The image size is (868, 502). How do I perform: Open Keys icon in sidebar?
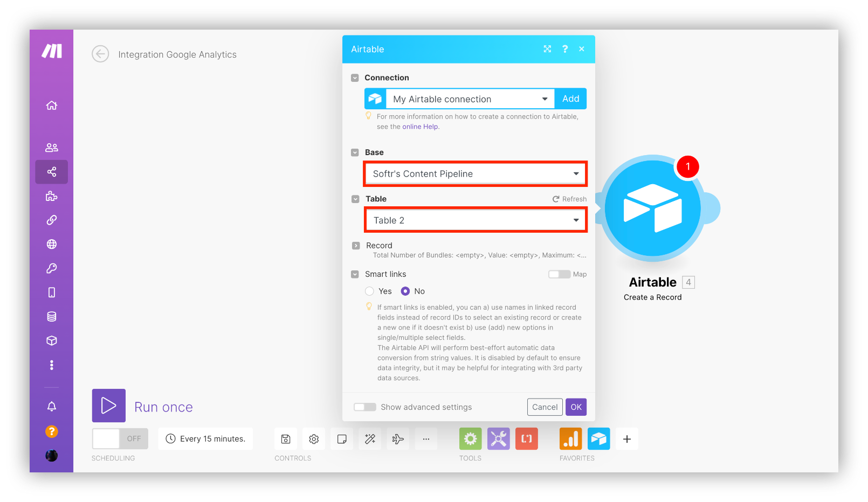(52, 268)
